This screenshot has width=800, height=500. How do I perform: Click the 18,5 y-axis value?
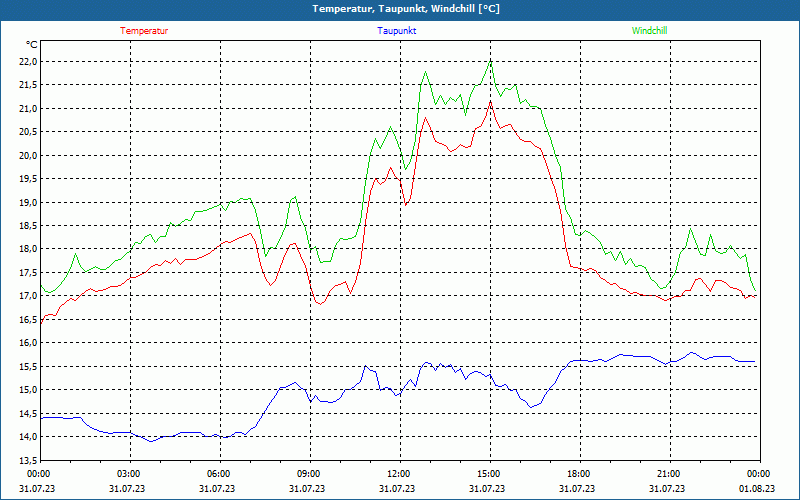point(29,226)
